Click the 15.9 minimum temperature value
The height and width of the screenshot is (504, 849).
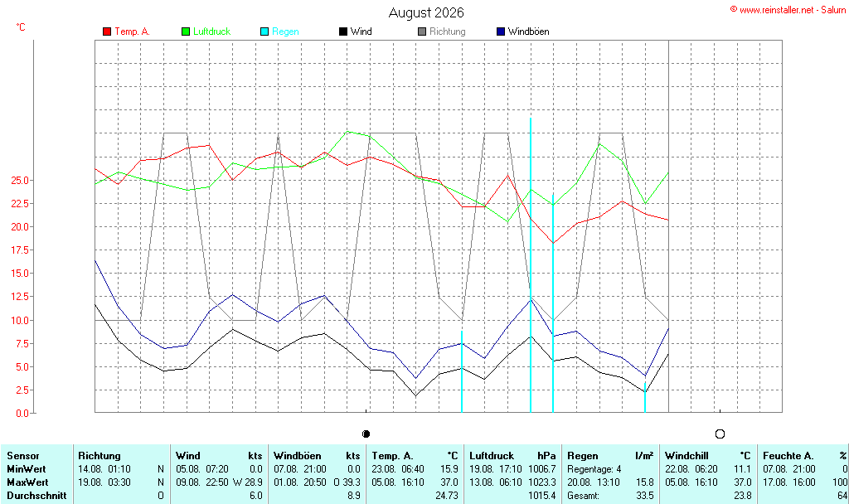pyautogui.click(x=449, y=469)
